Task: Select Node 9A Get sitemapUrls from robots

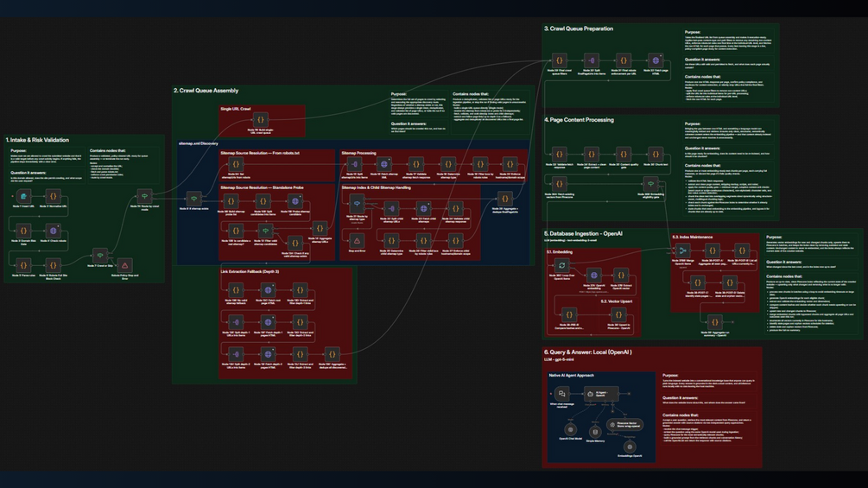Action: coord(236,164)
